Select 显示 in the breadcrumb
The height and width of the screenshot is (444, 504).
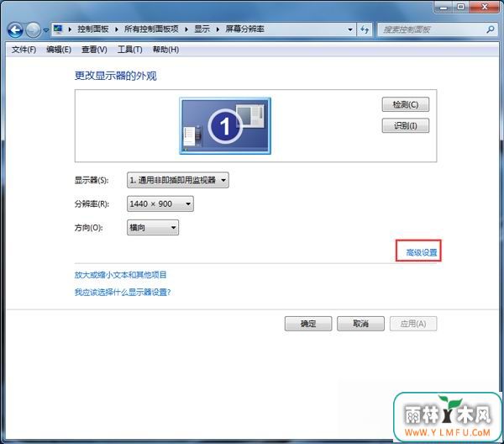202,29
